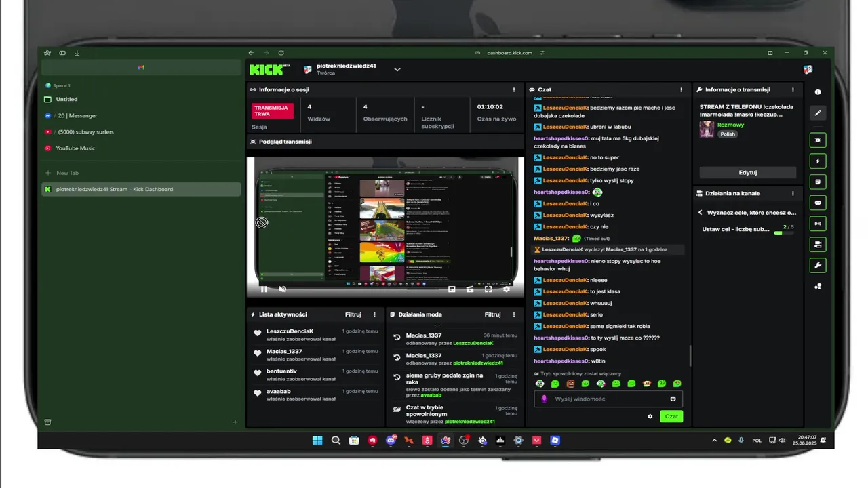Unmute the stream preview audio

[283, 289]
